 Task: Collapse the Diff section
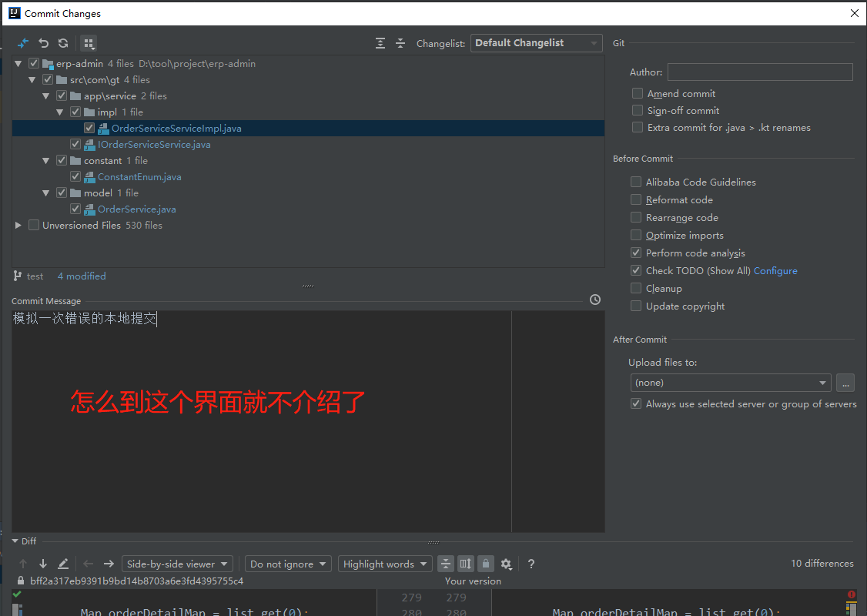tap(15, 541)
